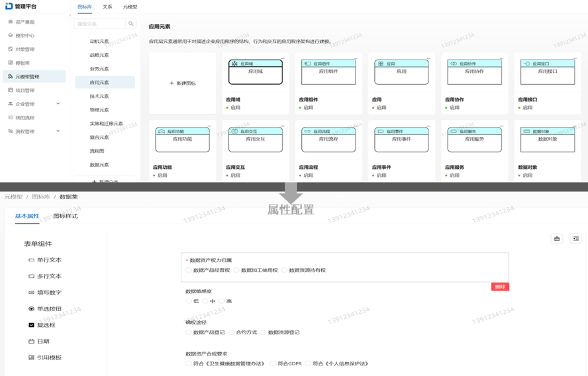The width and height of the screenshot is (588, 376).
Task: Open the more menu on 应用交互 card
Action: (282, 126)
